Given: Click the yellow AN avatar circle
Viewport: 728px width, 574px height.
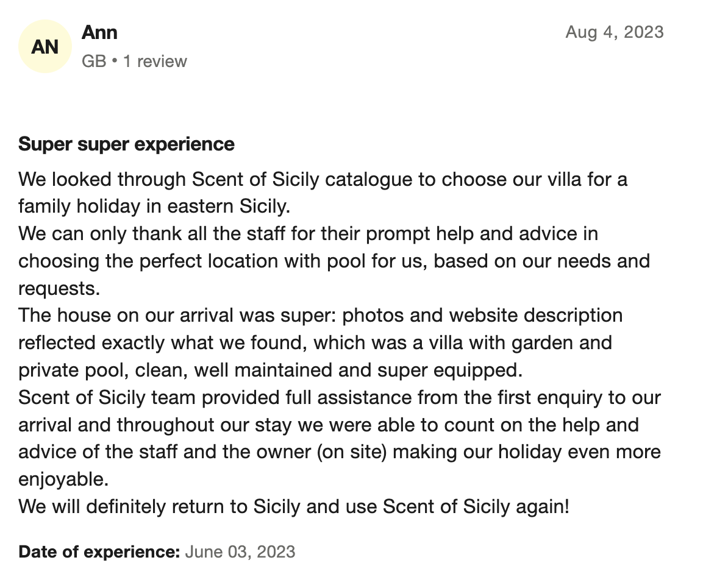Looking at the screenshot, I should click(45, 46).
